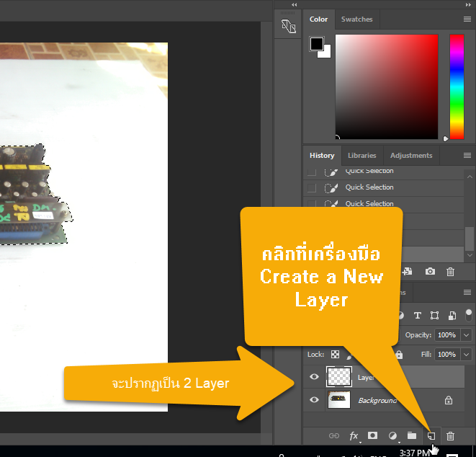The width and height of the screenshot is (476, 457).
Task: Expand the icon dock with left double-arrow
Action: point(294,4)
